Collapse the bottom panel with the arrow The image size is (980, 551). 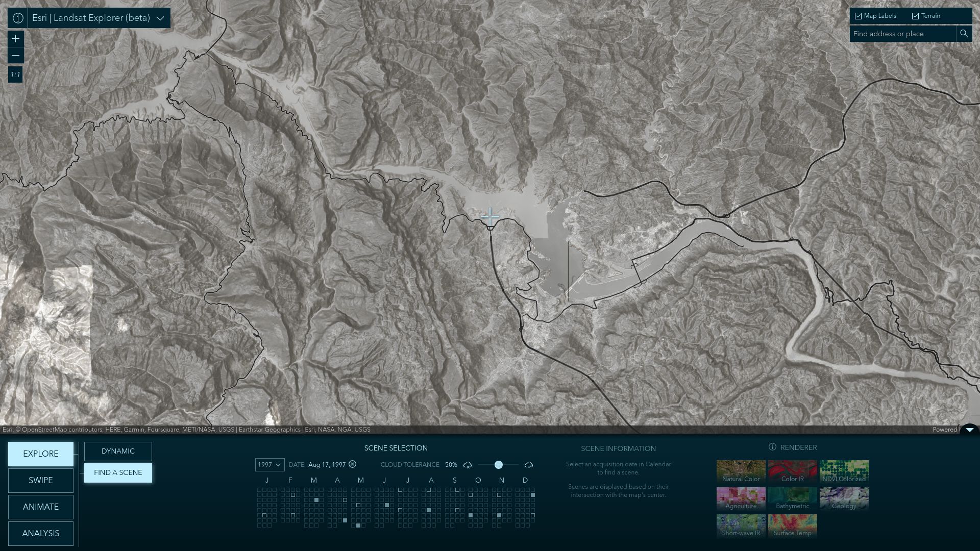[970, 430]
